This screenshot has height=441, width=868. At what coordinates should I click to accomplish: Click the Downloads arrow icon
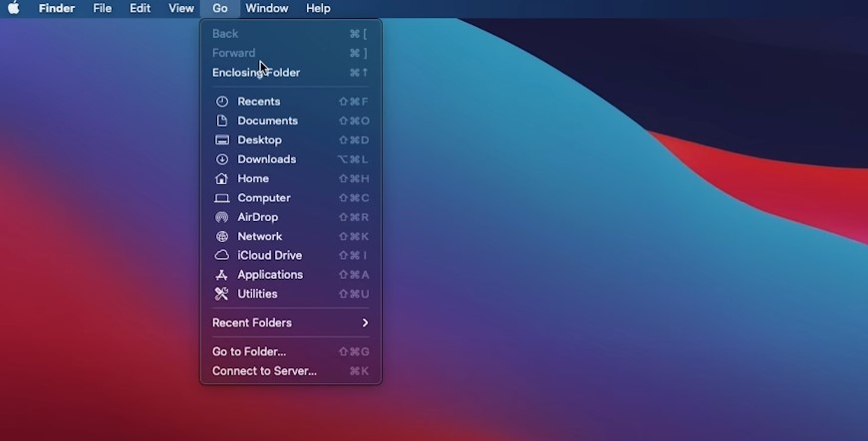222,159
